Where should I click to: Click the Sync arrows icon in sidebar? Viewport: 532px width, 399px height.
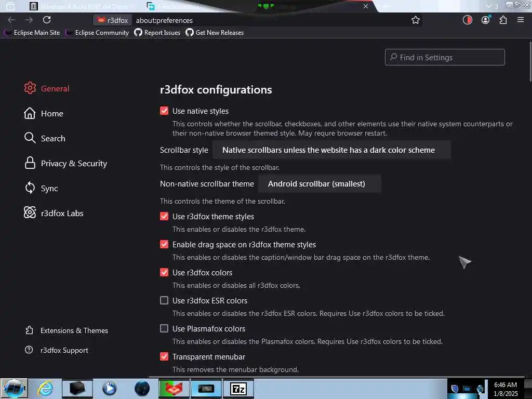[x=30, y=188]
